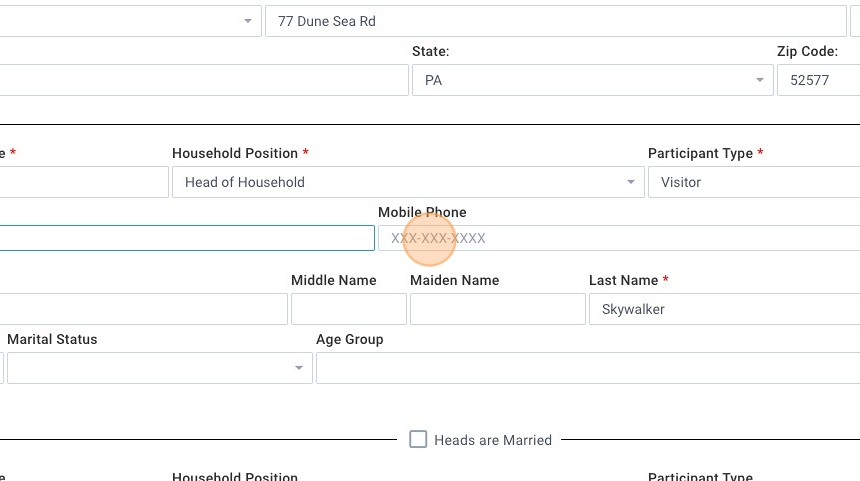Screen dimensions: 860x481
Task: Click the partial field right of street address
Action: (855, 21)
